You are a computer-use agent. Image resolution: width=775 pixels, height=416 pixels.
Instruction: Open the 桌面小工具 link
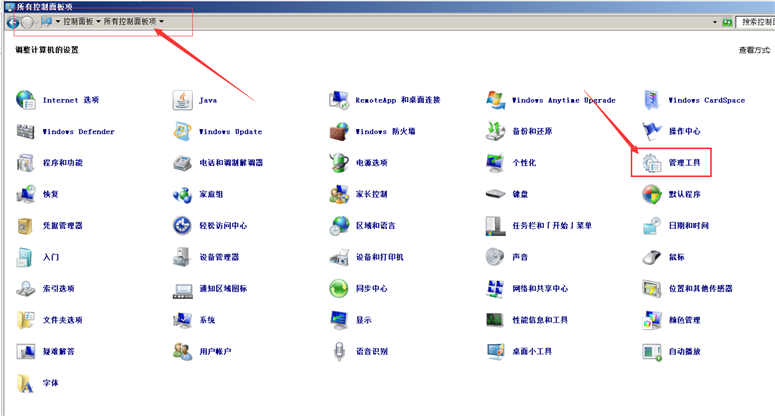[x=532, y=351]
